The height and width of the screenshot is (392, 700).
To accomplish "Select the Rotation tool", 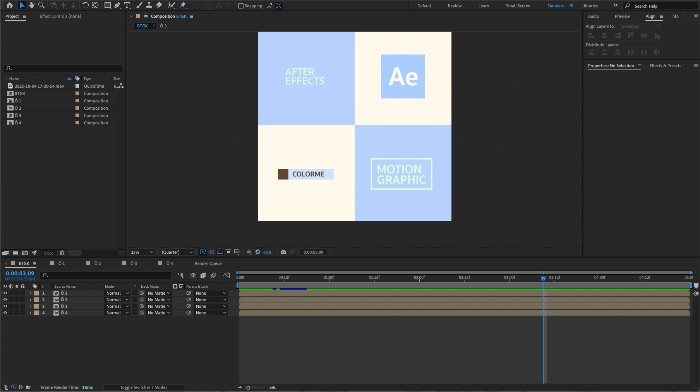I will (85, 5).
